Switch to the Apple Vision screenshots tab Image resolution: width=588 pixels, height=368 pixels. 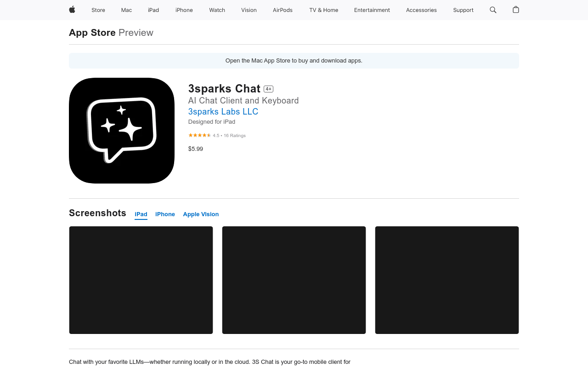coord(201,214)
